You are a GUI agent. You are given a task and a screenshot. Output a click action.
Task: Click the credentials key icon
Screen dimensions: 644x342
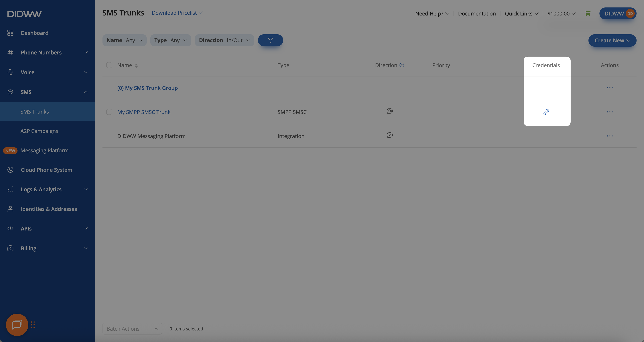coord(546,112)
